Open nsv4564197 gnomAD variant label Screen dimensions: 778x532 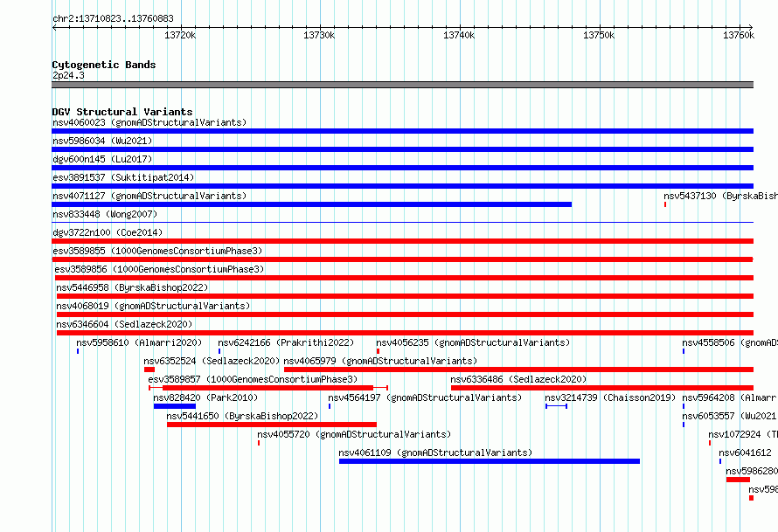point(425,397)
